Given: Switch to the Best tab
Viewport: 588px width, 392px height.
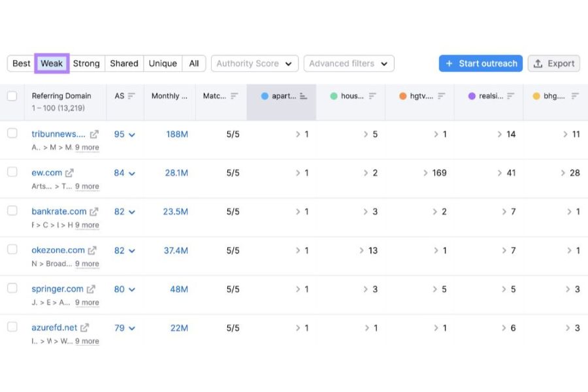Looking at the screenshot, I should [x=21, y=63].
